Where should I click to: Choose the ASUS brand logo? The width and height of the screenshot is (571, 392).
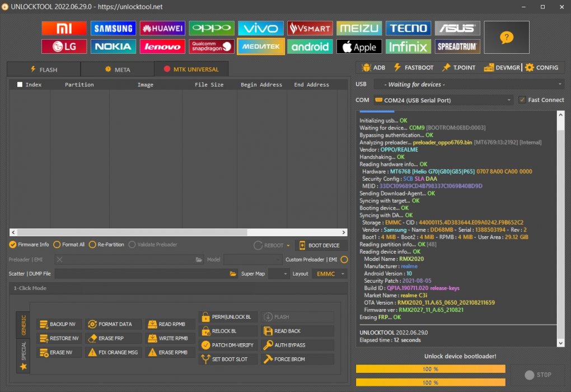click(x=457, y=28)
